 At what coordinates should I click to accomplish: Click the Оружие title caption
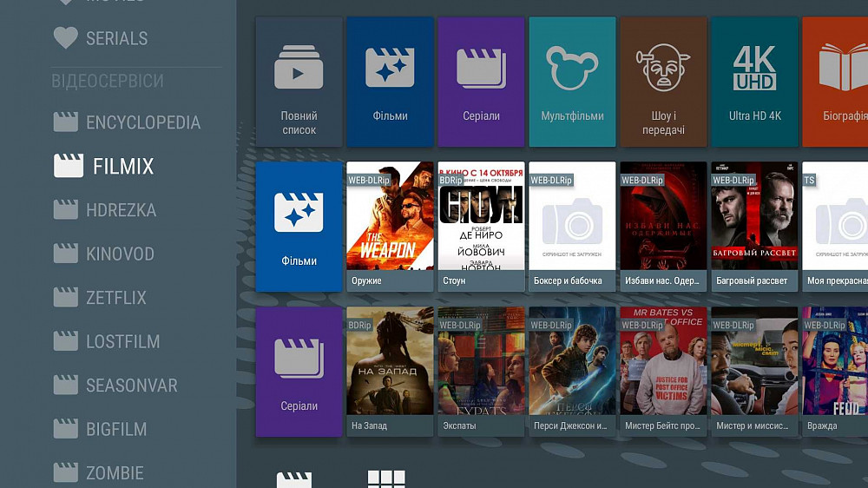click(x=366, y=280)
